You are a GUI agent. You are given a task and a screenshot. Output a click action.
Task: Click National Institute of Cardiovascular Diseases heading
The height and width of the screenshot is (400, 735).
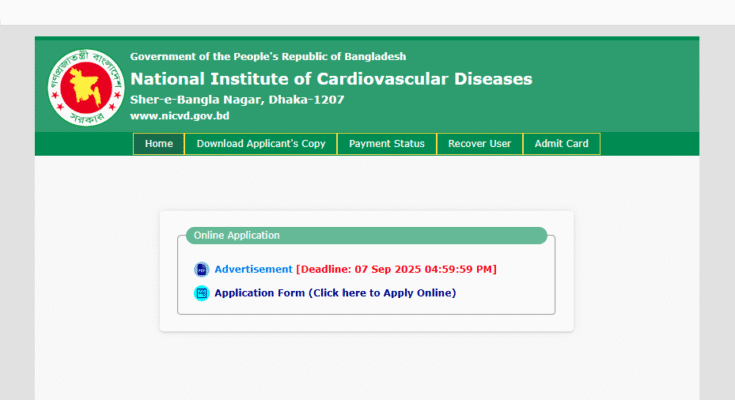(331, 79)
